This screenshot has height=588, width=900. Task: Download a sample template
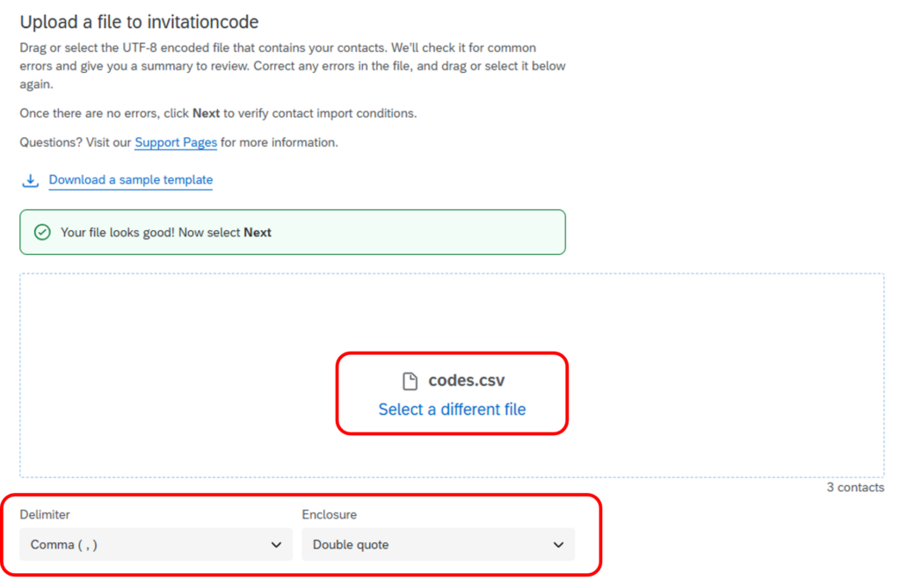tap(131, 180)
